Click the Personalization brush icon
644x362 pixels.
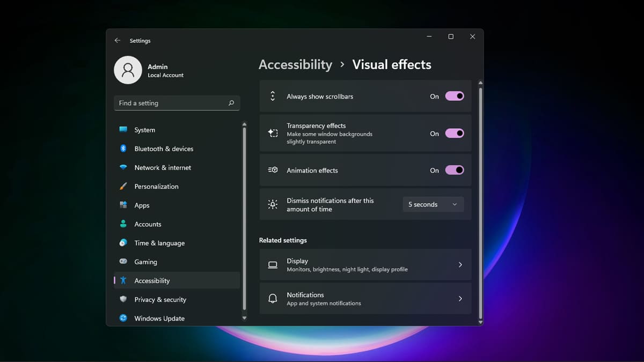tap(122, 186)
